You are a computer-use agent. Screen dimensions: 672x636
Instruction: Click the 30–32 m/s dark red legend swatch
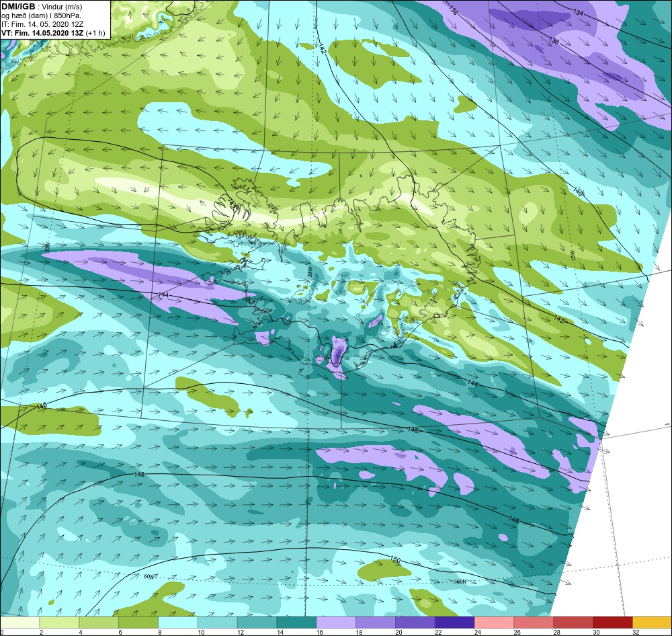coord(613,623)
